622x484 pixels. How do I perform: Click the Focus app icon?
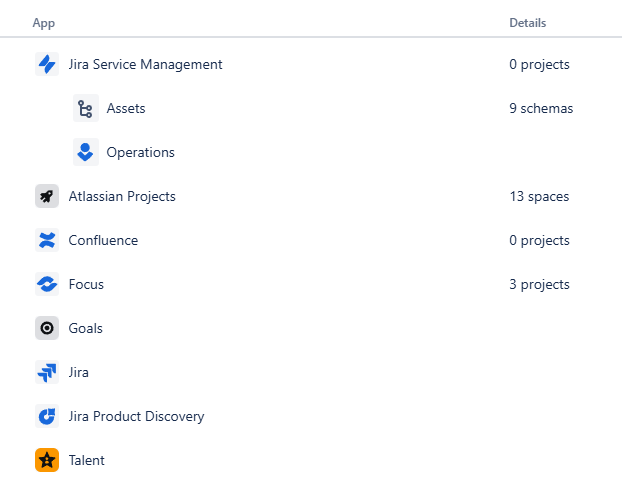point(47,284)
